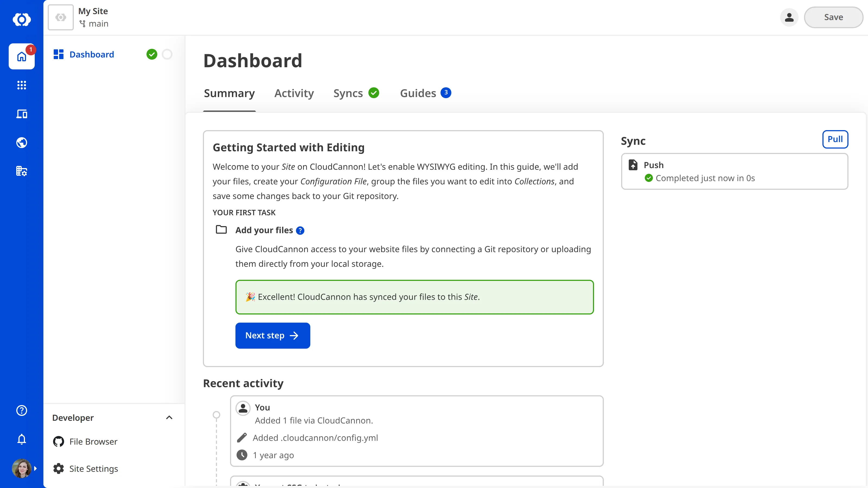Click the GitHub icon beside File Browser

[x=59, y=442]
